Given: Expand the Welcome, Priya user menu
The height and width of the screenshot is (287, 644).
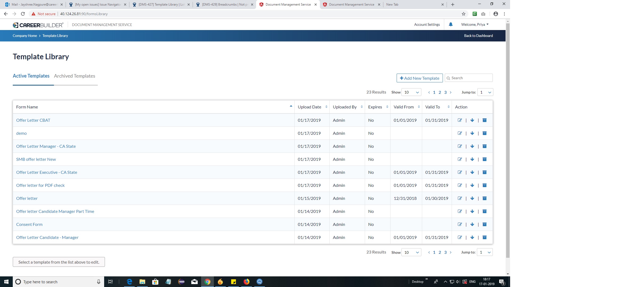Looking at the screenshot, I should [x=475, y=24].
